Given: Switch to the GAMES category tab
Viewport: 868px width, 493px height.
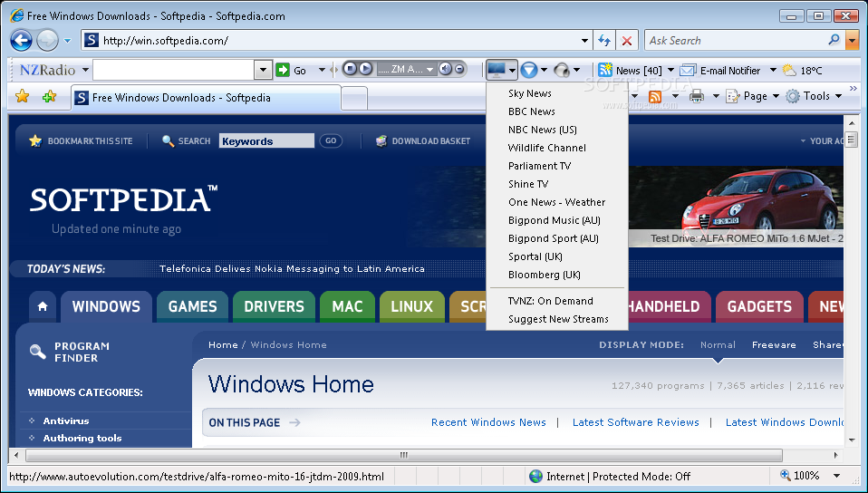Looking at the screenshot, I should pos(192,306).
